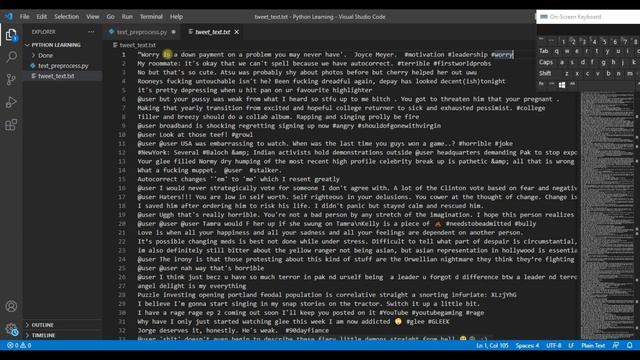Toggle Fn key on On-Screen Keyboard
Screen dimensions: 640x360
pos(541,84)
